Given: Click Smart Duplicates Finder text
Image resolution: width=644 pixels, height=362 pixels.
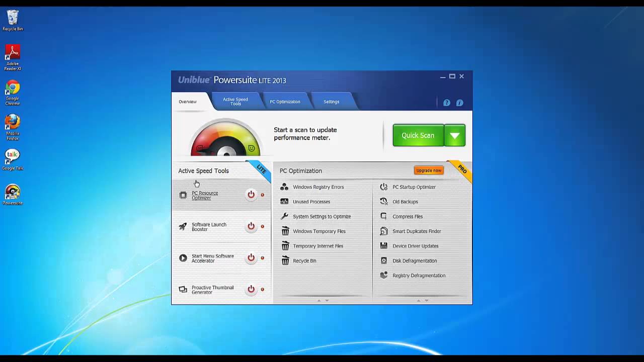Looking at the screenshot, I should [x=417, y=231].
